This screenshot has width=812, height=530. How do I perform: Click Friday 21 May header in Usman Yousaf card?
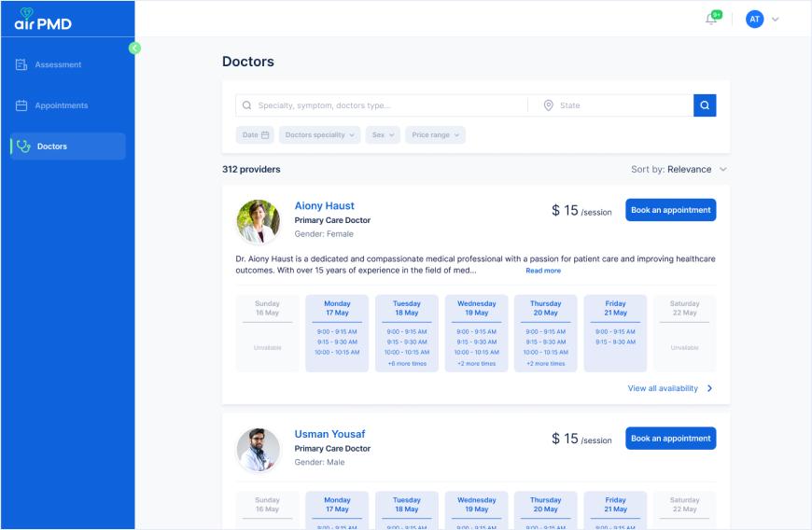pyautogui.click(x=615, y=505)
